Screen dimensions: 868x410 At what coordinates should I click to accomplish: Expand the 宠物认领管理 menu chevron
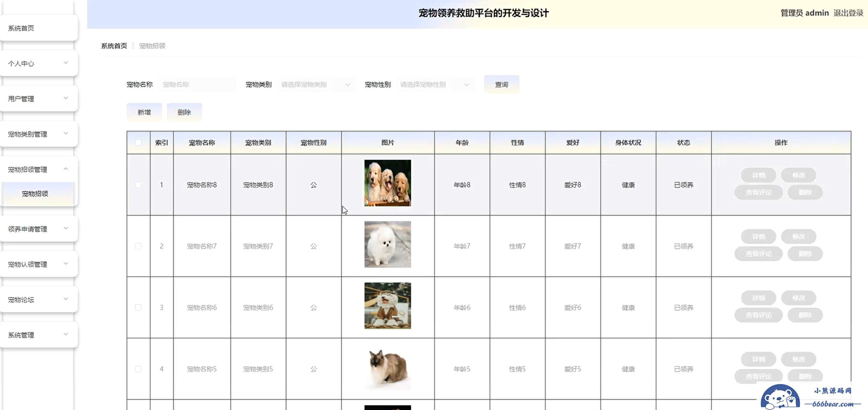point(66,264)
